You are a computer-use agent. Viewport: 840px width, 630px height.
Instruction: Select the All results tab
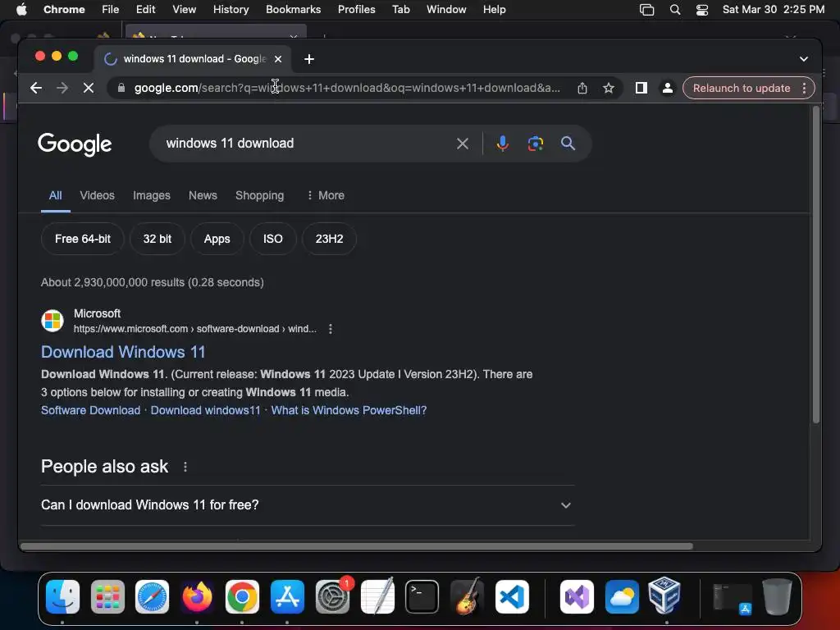click(x=55, y=195)
